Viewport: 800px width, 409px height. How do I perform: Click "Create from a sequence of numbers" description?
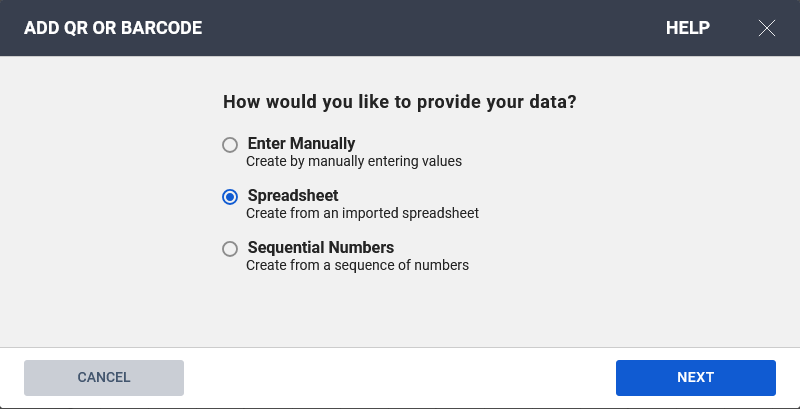357,265
